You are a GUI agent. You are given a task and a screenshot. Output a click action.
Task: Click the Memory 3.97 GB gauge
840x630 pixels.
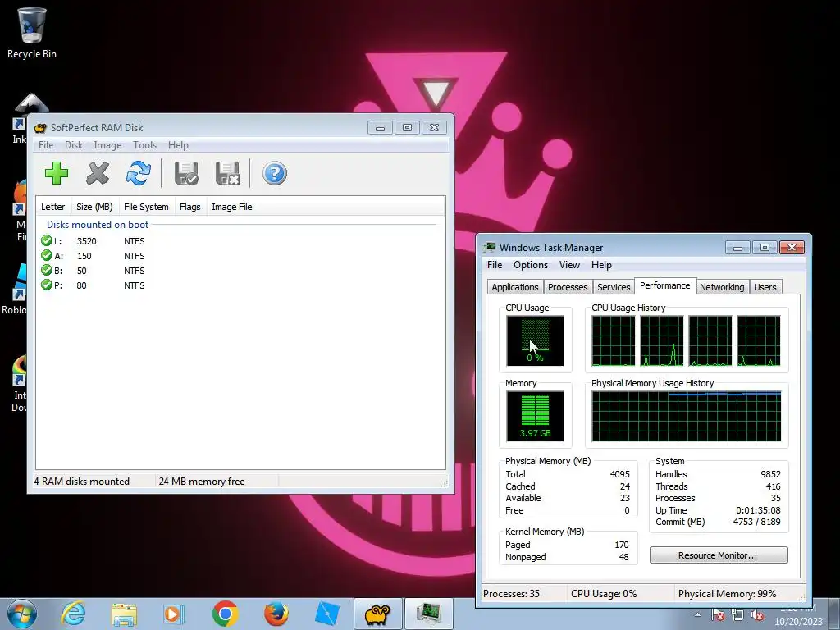pyautogui.click(x=535, y=416)
